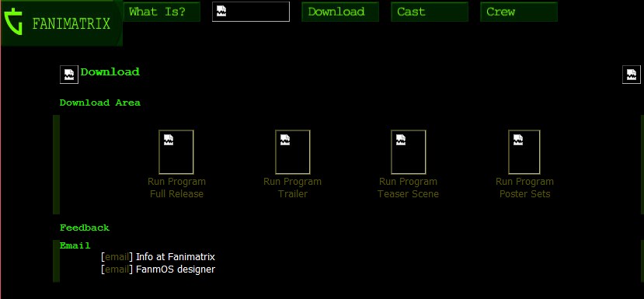Screen dimensions: 644x299
Task: Click the broken image nav button
Action: (x=251, y=12)
